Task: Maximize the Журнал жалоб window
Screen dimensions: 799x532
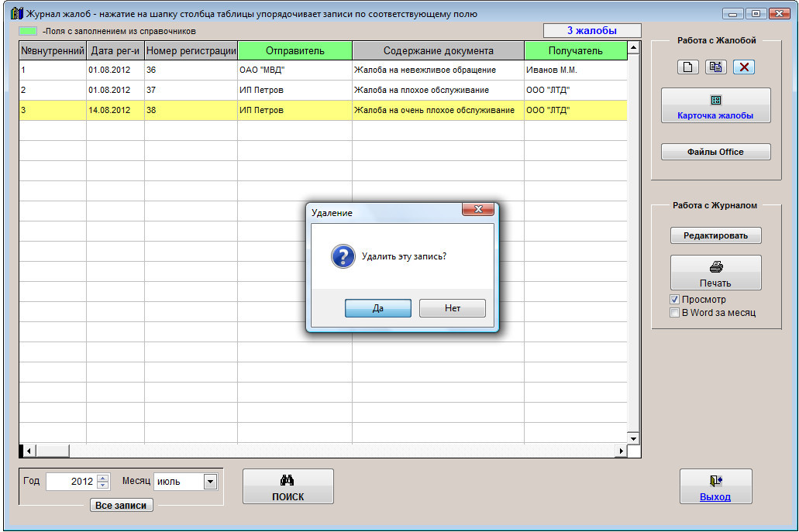Action: click(x=756, y=14)
